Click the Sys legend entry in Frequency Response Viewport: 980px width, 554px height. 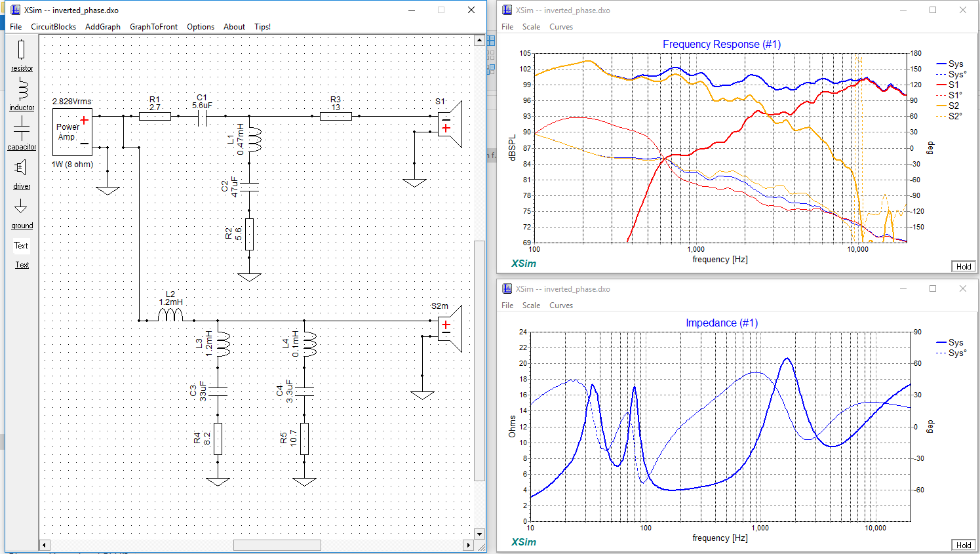tap(950, 64)
